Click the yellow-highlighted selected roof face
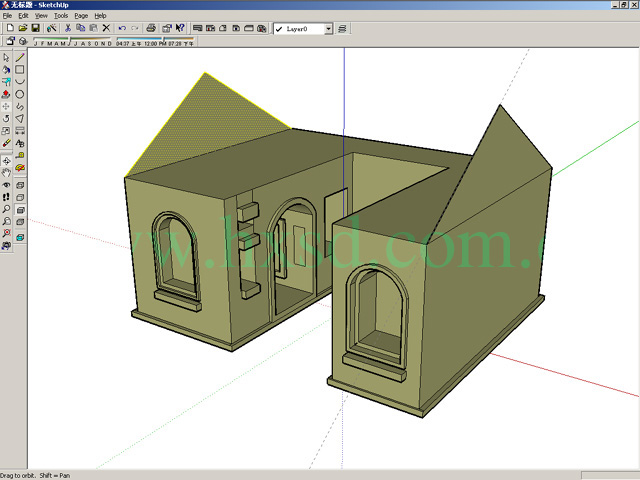The width and height of the screenshot is (640, 480). pyautogui.click(x=206, y=124)
